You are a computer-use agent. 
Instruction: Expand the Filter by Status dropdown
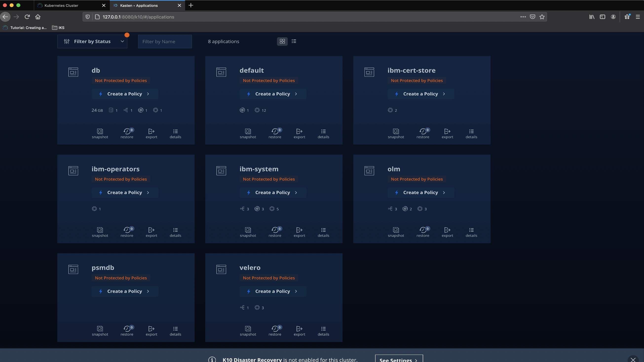pos(92,41)
